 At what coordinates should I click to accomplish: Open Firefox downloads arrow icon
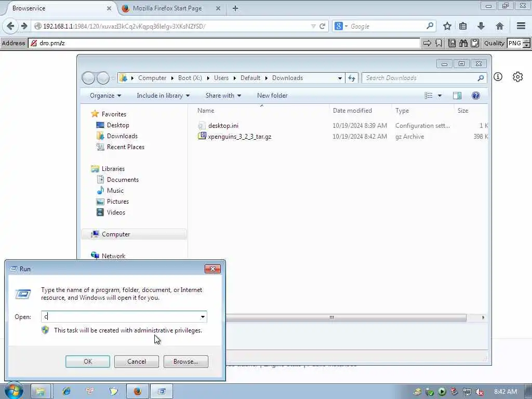481,26
